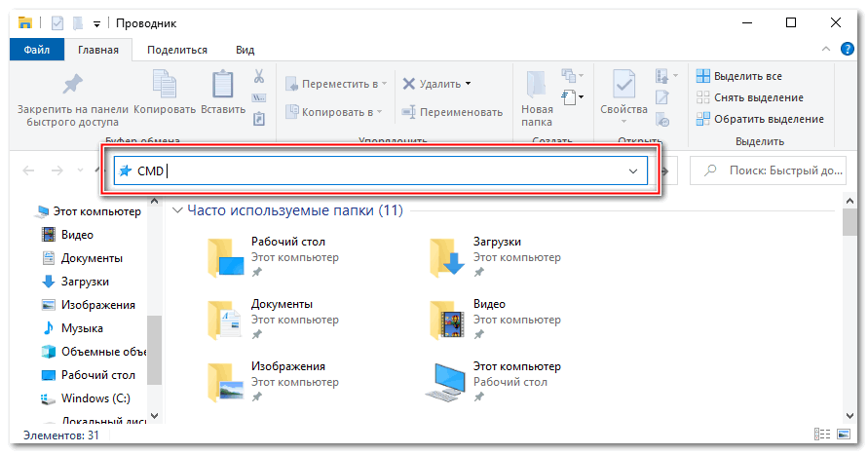This screenshot has width=868, height=454.
Task: Click the Paste clipboard icon in ribbon
Action: (223, 86)
